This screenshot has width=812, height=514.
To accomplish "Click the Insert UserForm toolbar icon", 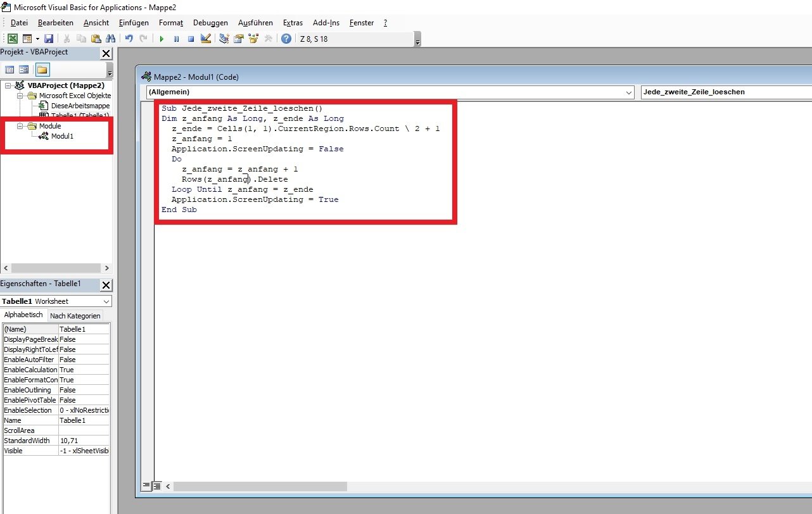I will coord(27,39).
